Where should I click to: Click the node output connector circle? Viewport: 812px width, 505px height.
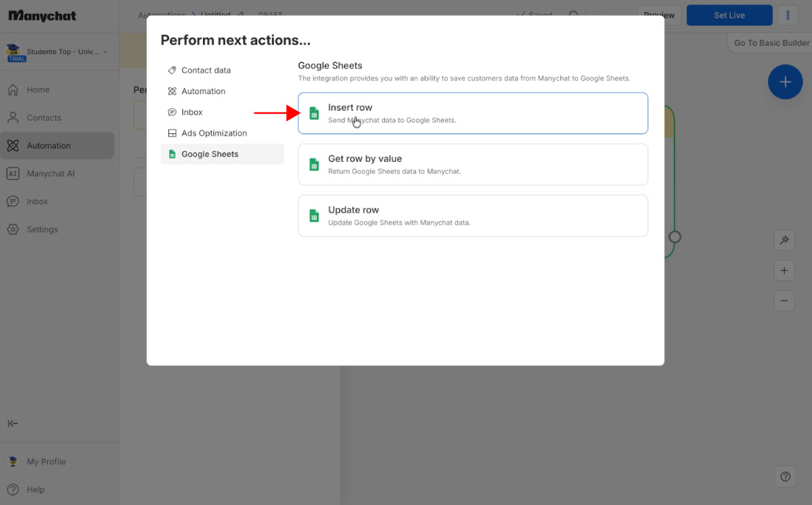(x=675, y=237)
